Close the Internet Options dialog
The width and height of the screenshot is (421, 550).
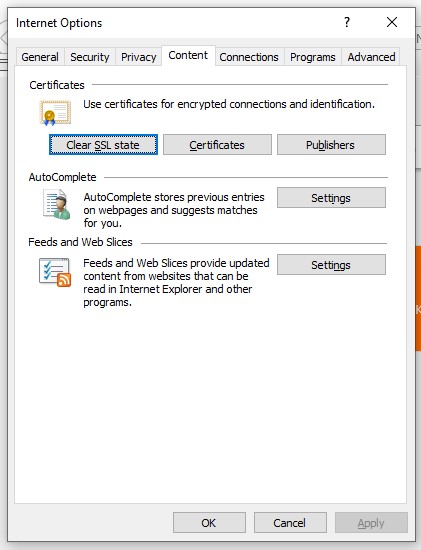(x=392, y=22)
